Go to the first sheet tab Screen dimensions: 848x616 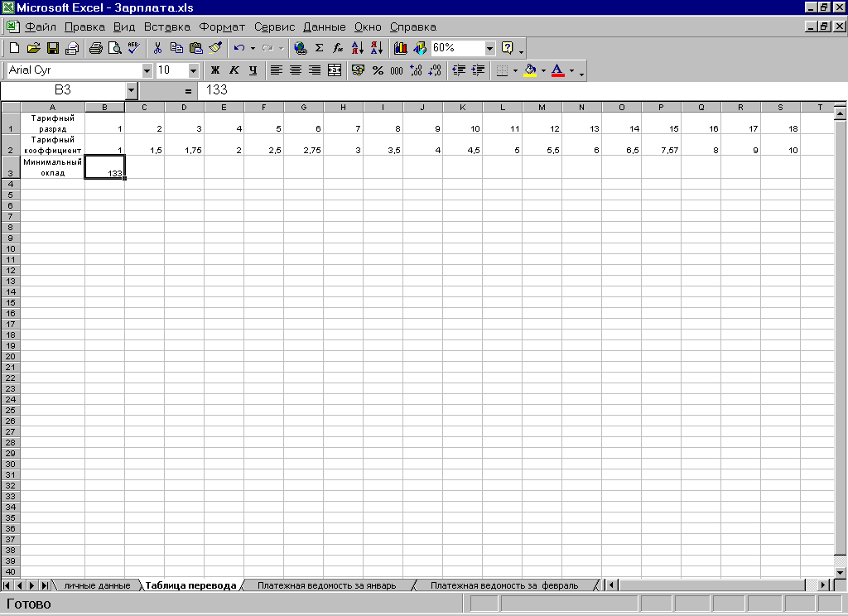pyautogui.click(x=7, y=585)
